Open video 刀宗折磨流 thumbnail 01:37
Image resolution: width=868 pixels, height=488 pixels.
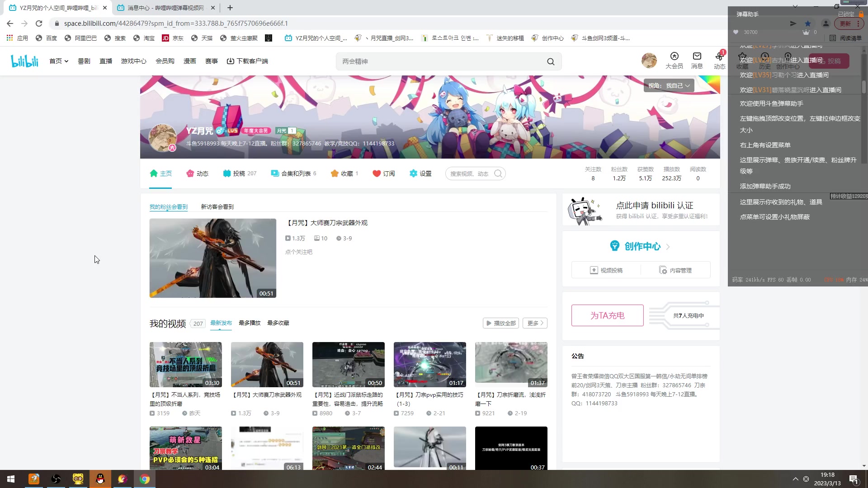coord(511,365)
